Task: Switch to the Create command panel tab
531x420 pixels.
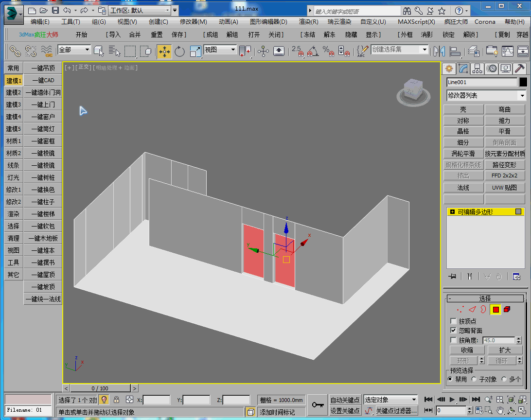Action: pos(449,69)
